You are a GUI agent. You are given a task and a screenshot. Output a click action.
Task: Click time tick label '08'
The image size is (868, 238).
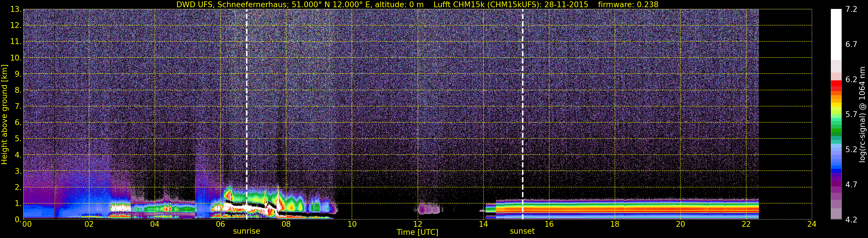(286, 224)
